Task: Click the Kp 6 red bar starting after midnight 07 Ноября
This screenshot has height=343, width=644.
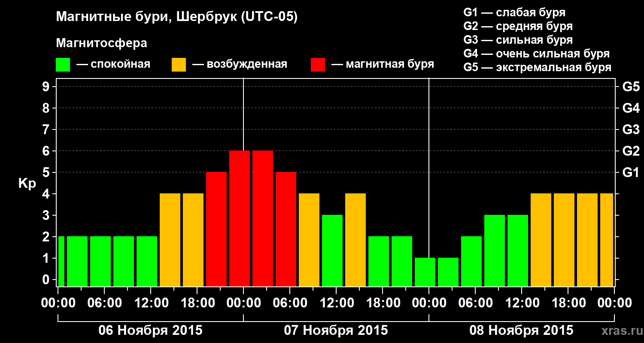Action: point(263,219)
